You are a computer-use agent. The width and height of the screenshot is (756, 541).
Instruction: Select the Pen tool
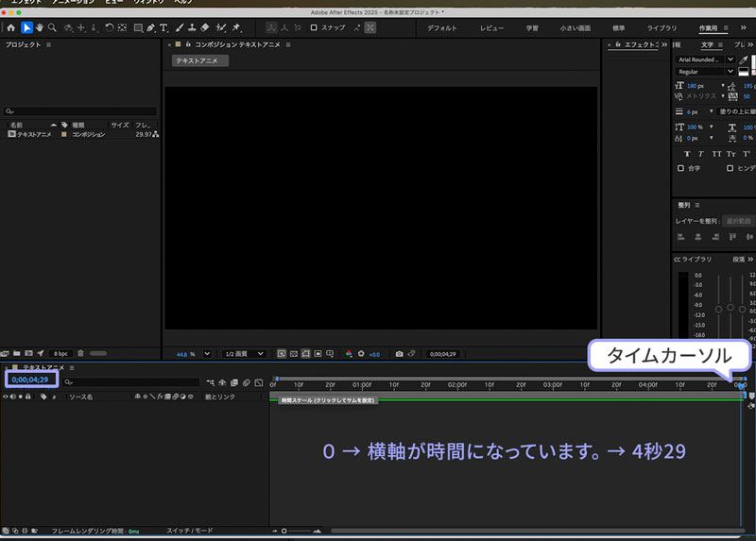[x=151, y=28]
